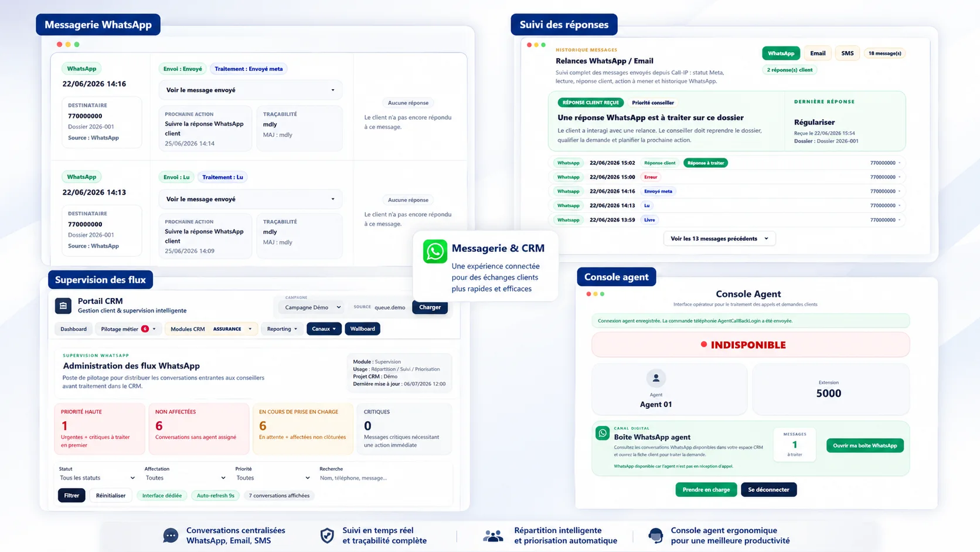This screenshot has height=552, width=980.
Task: Click the Traitement : Envoyé meta badge
Action: [x=249, y=69]
